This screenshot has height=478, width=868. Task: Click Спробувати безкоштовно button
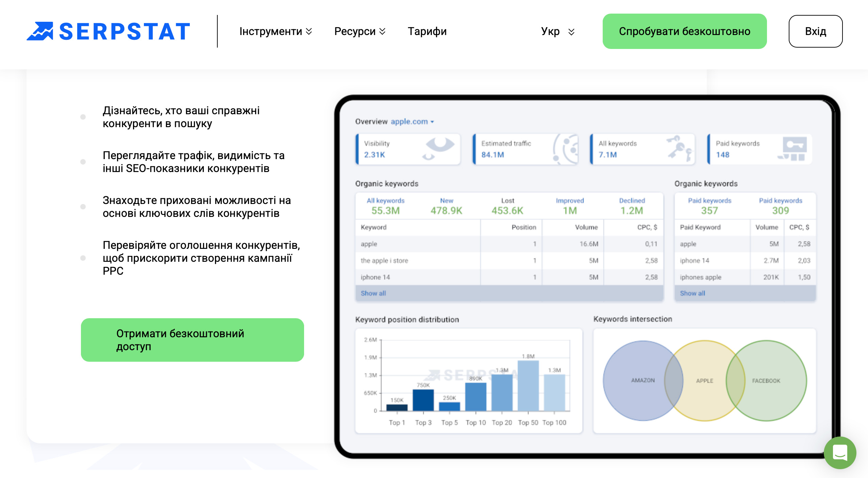[685, 31]
